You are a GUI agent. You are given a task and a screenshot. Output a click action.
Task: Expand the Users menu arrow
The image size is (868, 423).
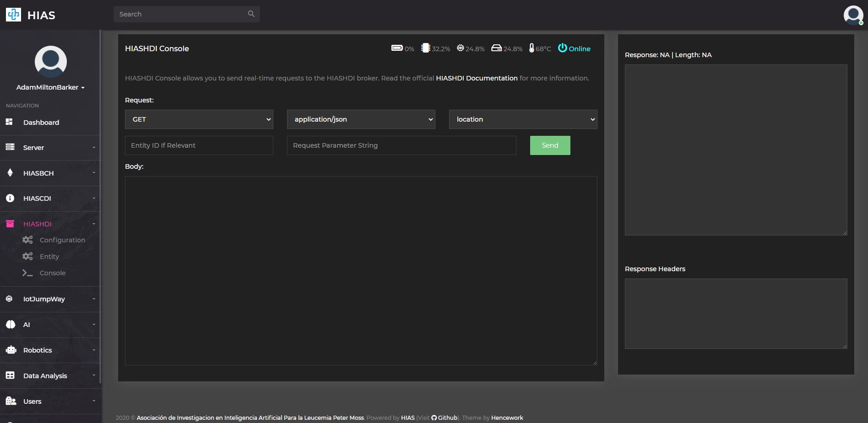click(94, 402)
